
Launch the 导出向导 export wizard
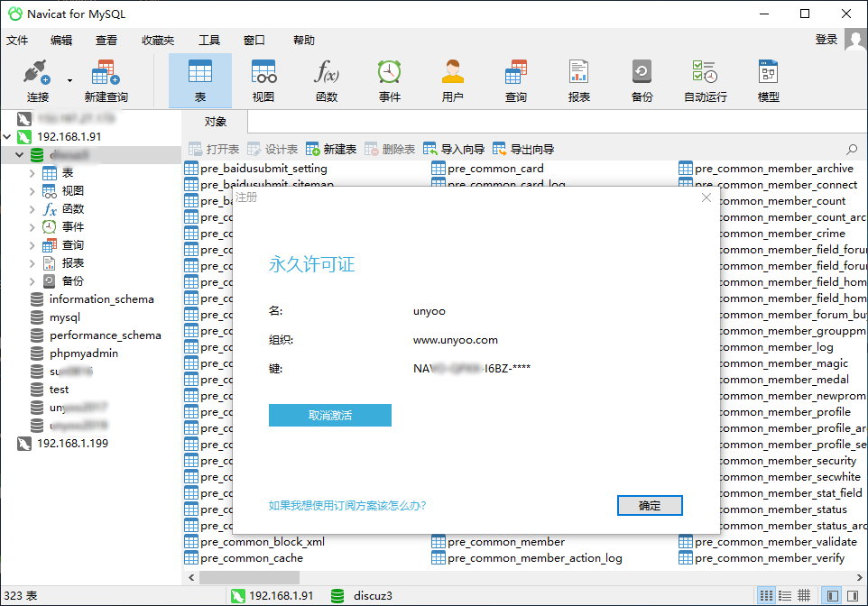[523, 149]
